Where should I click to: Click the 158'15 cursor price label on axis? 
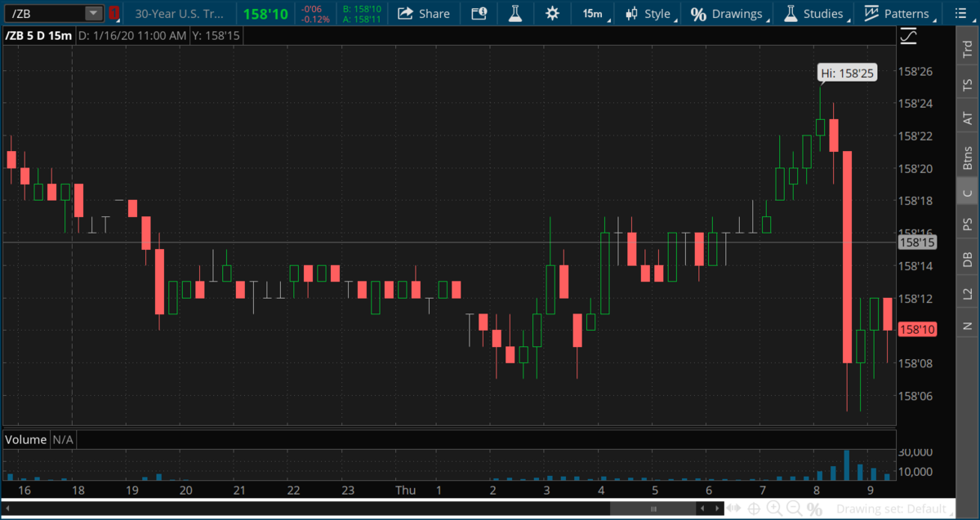(x=916, y=242)
